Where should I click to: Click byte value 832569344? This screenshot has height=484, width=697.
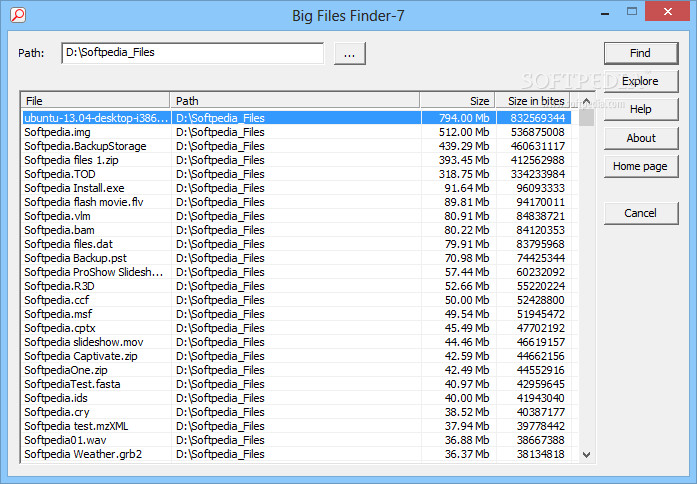pyautogui.click(x=538, y=118)
